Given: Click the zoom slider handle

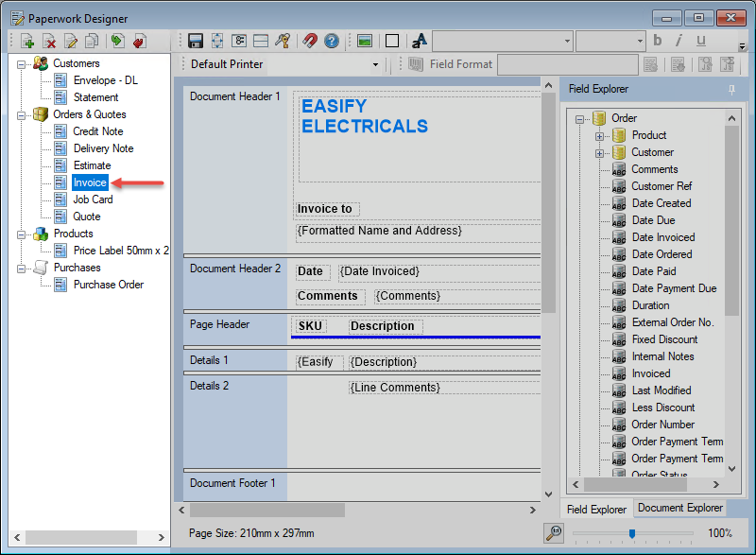Looking at the screenshot, I should (631, 533).
